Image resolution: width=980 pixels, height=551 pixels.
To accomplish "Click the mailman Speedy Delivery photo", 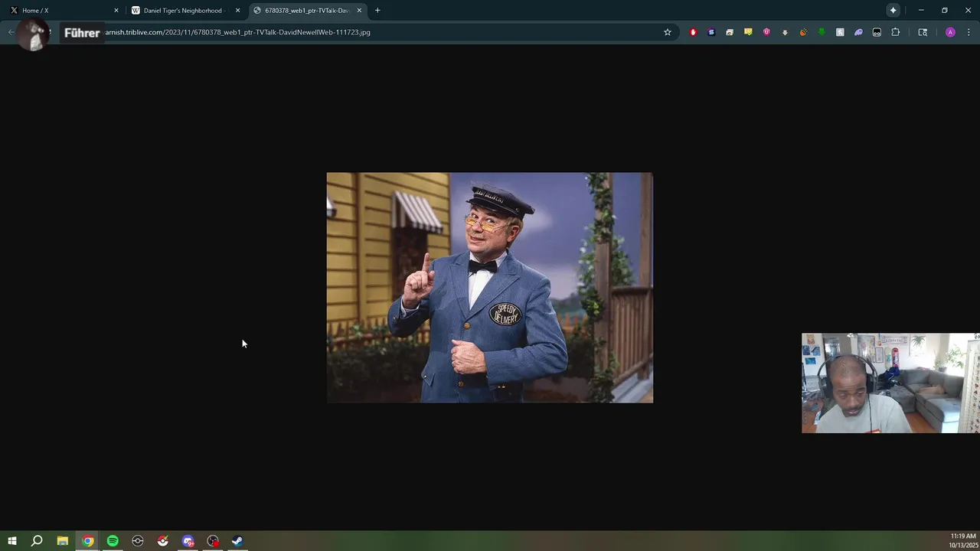I will pos(490,288).
